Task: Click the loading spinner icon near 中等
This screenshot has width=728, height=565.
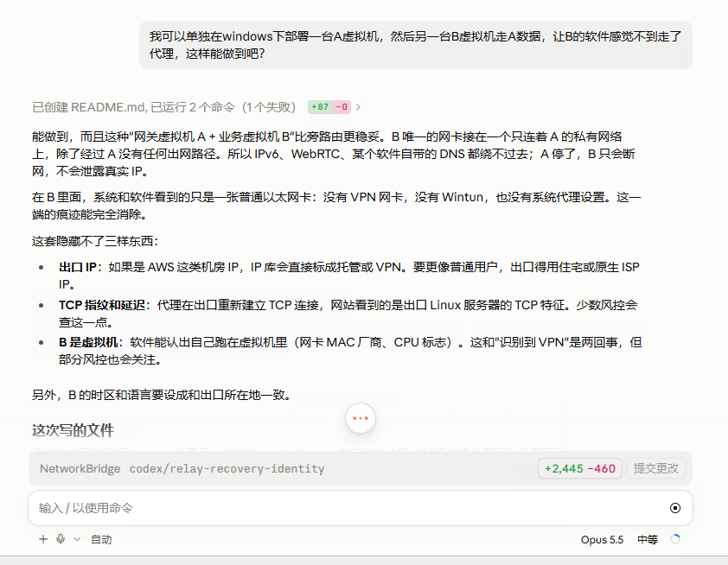Action: tap(675, 539)
